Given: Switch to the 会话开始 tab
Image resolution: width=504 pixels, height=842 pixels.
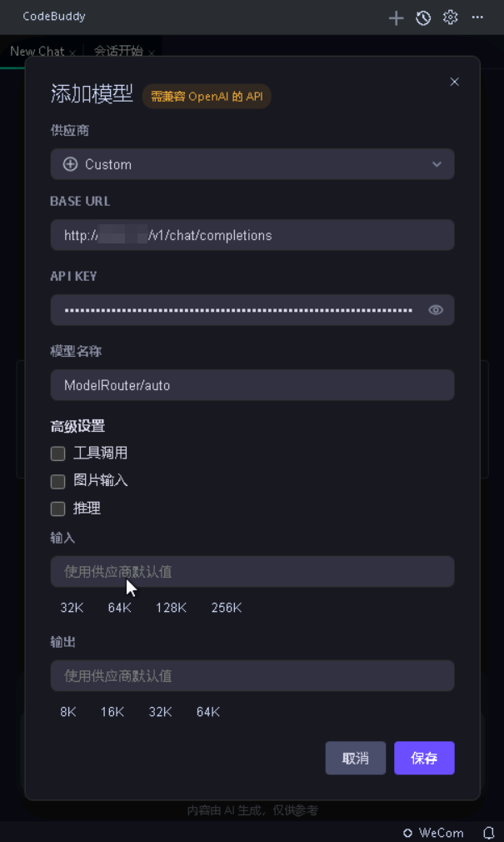Looking at the screenshot, I should tap(118, 52).
